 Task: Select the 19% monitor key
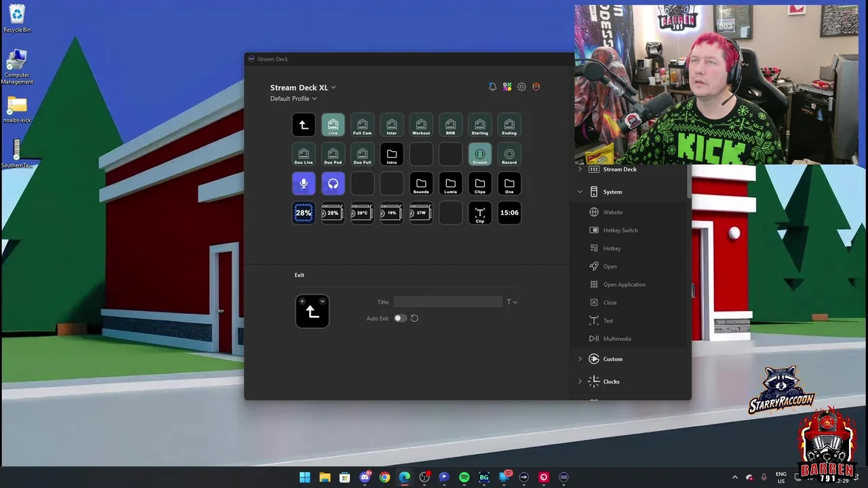[x=392, y=213]
